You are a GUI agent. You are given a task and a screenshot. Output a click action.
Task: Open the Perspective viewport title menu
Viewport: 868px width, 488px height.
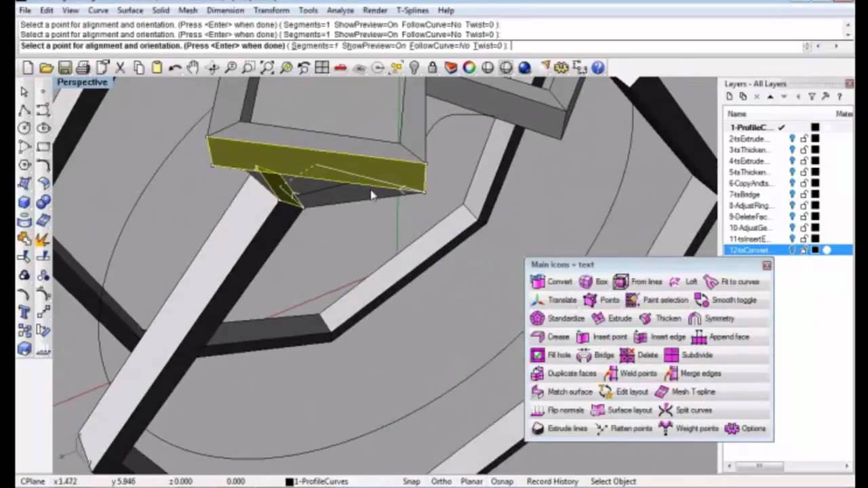pos(82,82)
